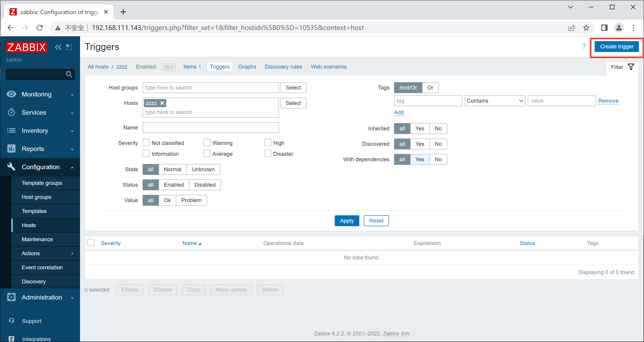The height and width of the screenshot is (342, 644).
Task: Click the share page icon in address bar
Action: 572,28
